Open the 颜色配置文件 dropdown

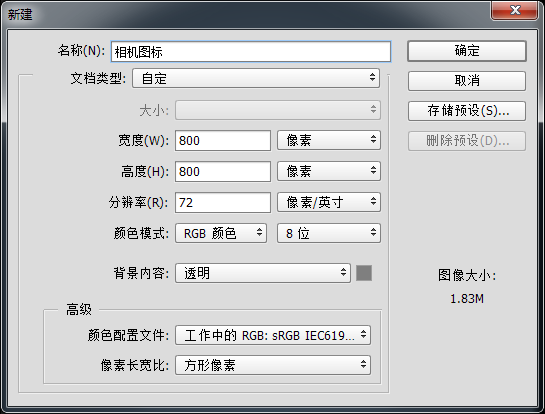tap(273, 335)
